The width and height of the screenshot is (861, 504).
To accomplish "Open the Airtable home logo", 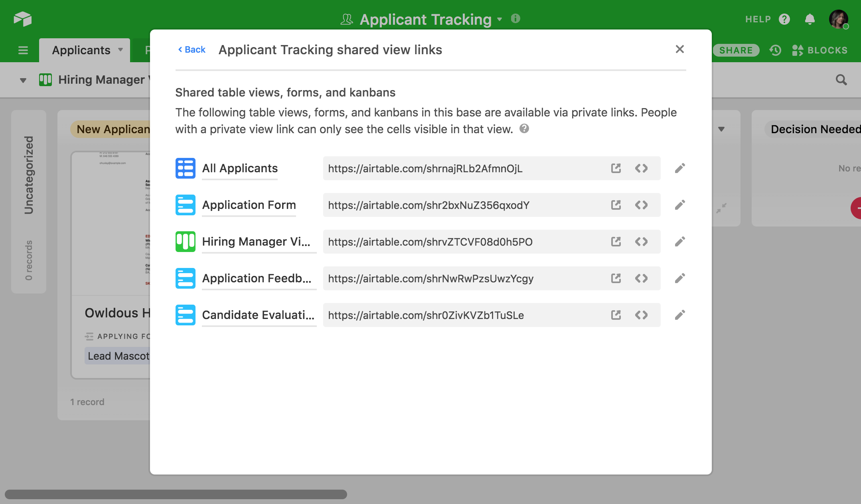I will click(x=23, y=19).
